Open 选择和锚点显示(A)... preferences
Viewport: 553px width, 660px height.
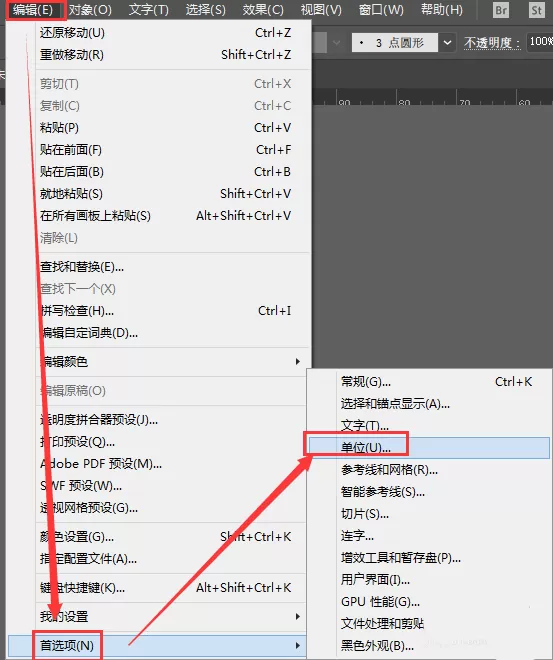(429, 404)
